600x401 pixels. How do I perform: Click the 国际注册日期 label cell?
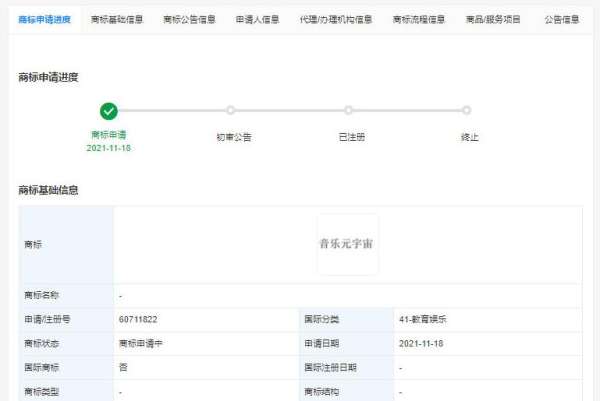click(346, 368)
